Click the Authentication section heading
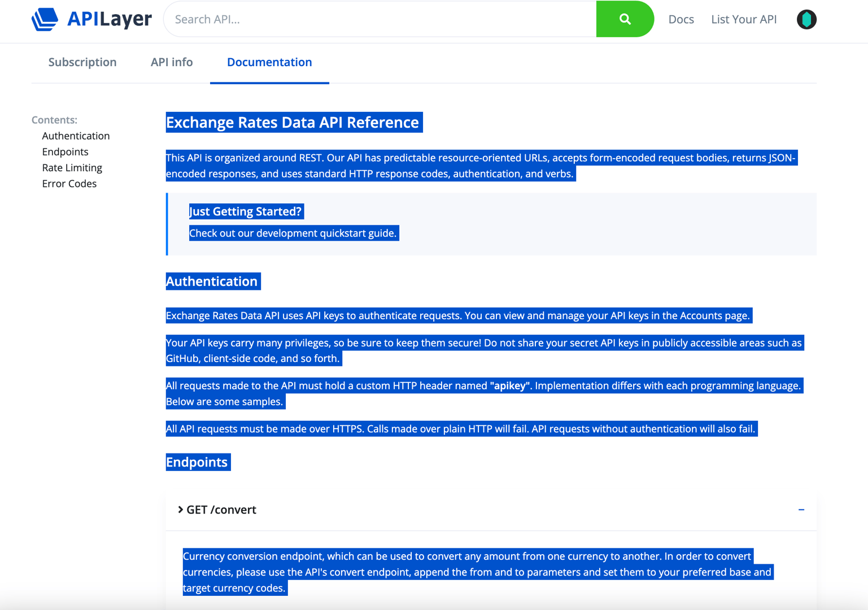 212,281
